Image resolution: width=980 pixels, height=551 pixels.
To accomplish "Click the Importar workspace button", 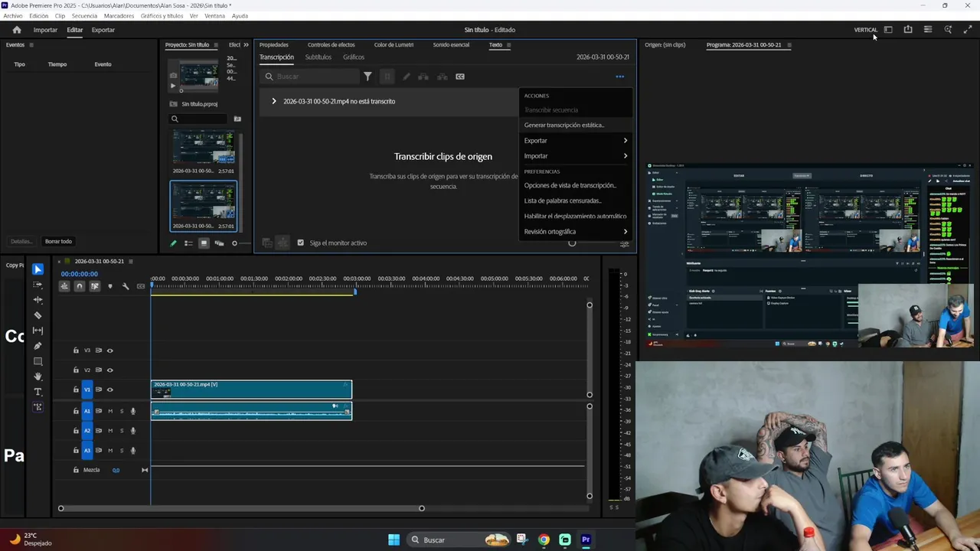I will coord(45,30).
